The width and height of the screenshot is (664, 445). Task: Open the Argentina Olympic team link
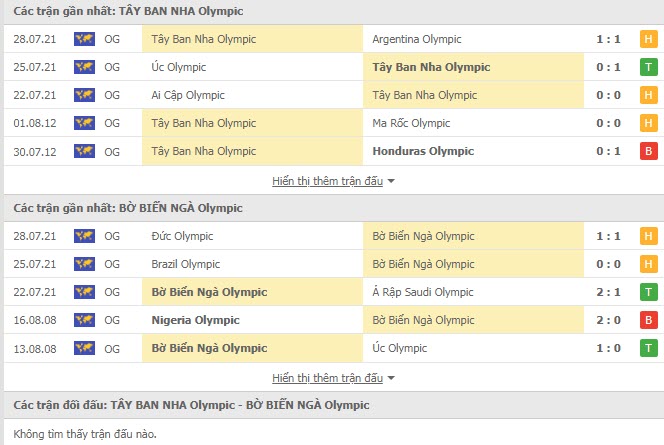click(x=416, y=39)
